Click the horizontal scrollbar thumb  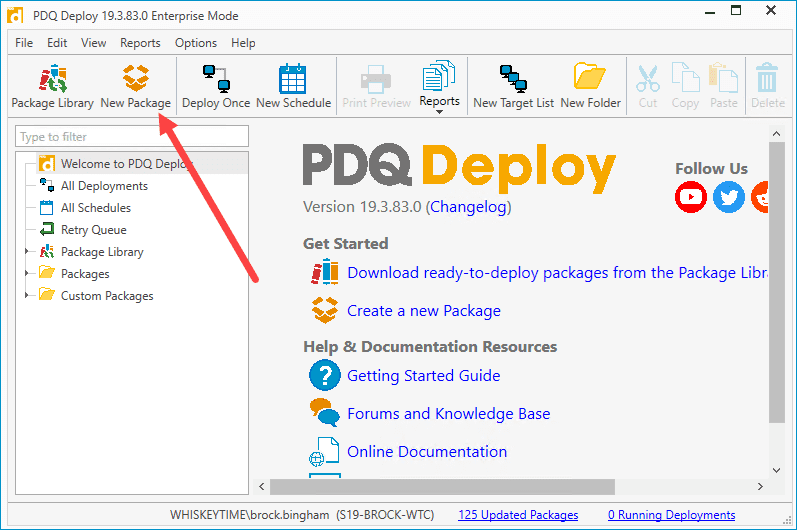coord(442,486)
